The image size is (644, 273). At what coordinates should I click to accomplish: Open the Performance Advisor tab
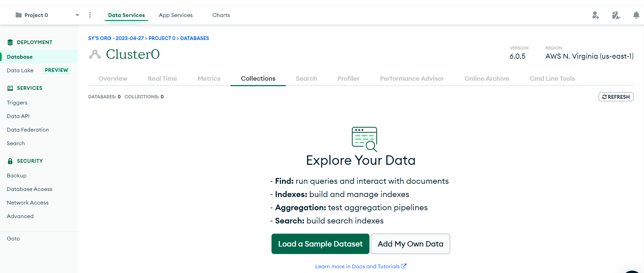tap(412, 79)
